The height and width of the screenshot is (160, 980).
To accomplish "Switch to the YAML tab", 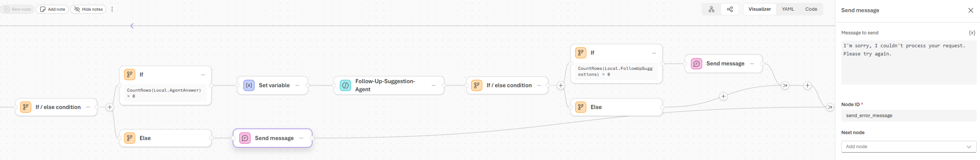I will 788,9.
